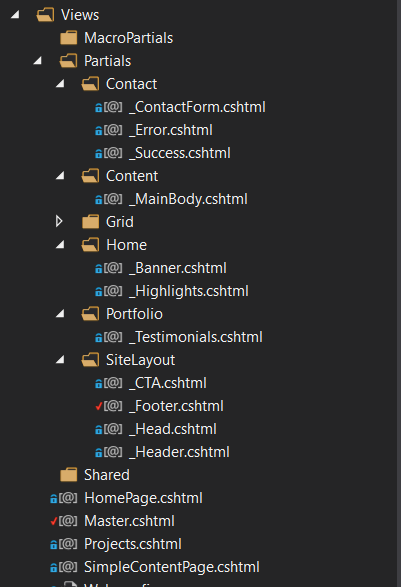
Task: Select the _Highlights.cshtml file name
Action: click(x=189, y=291)
